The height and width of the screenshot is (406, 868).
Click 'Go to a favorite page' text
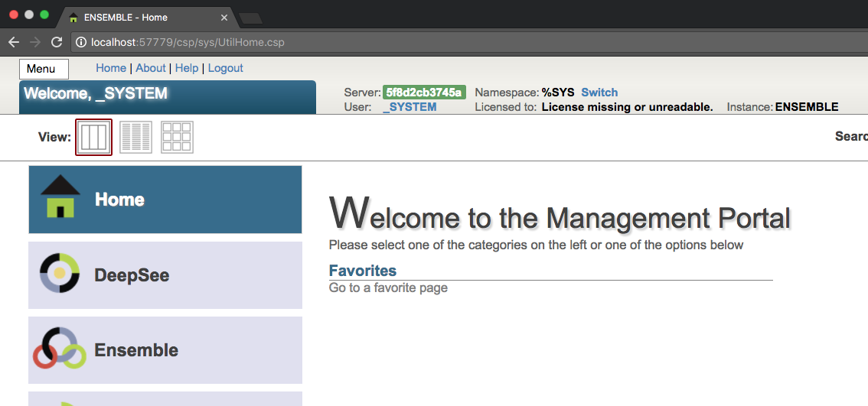388,287
